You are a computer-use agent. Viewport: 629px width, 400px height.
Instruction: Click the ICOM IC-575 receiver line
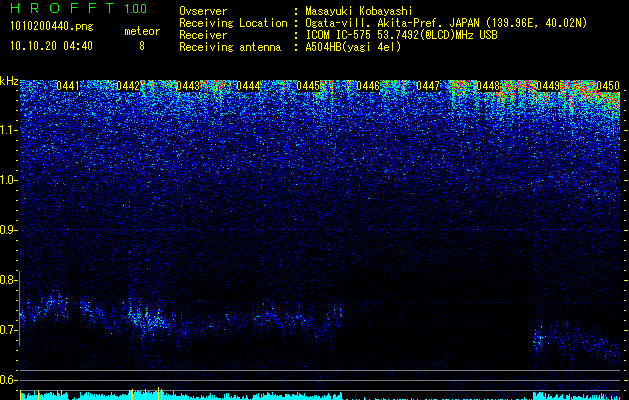pyautogui.click(x=338, y=35)
